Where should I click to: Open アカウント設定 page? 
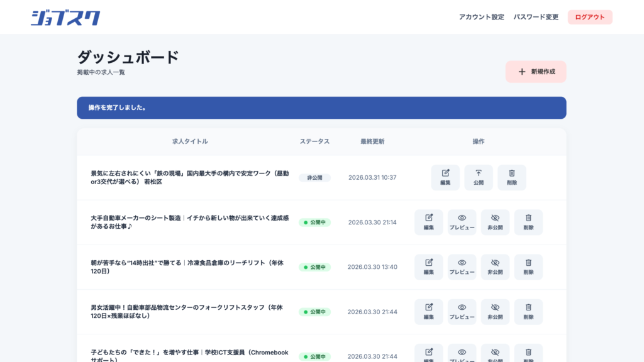pyautogui.click(x=481, y=17)
